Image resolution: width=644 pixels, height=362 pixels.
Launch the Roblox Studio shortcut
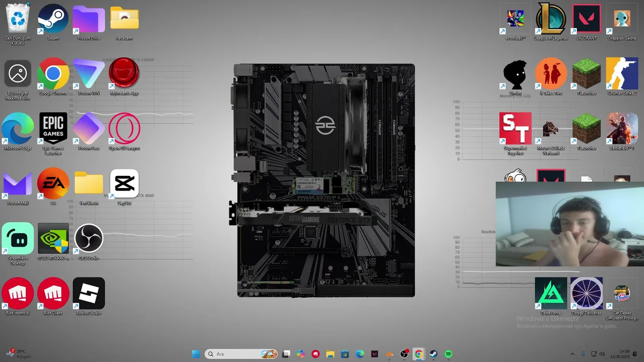coord(89,297)
